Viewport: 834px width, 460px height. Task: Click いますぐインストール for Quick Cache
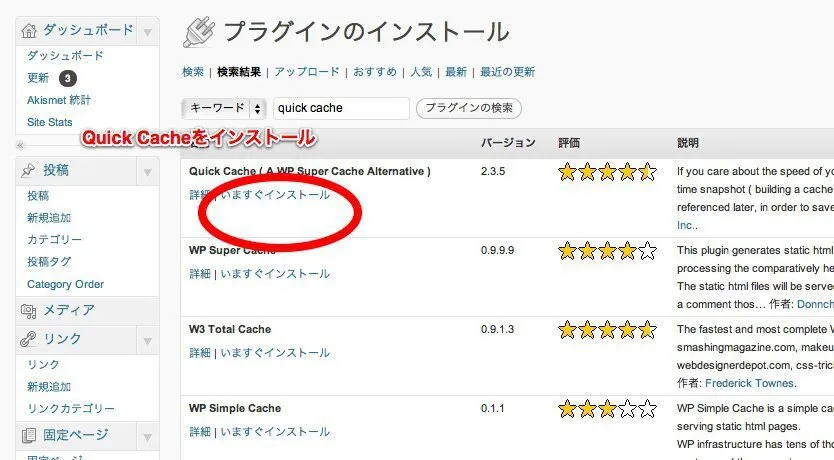[275, 195]
